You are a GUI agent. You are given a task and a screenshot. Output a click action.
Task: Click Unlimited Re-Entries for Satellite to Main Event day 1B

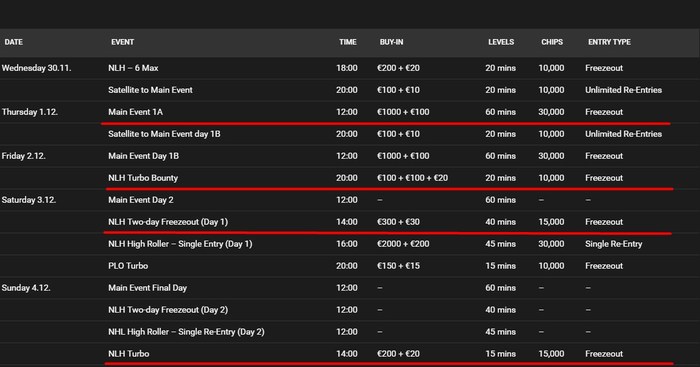(x=624, y=134)
